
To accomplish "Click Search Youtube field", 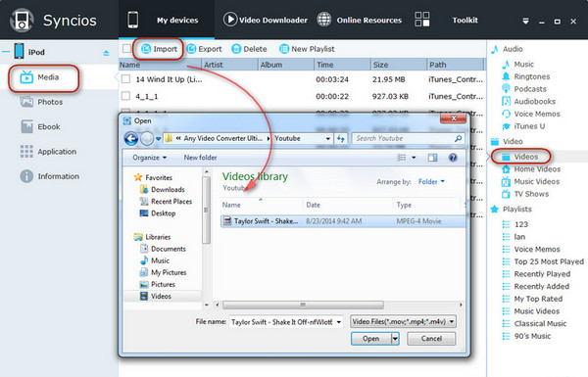I will coord(408,139).
